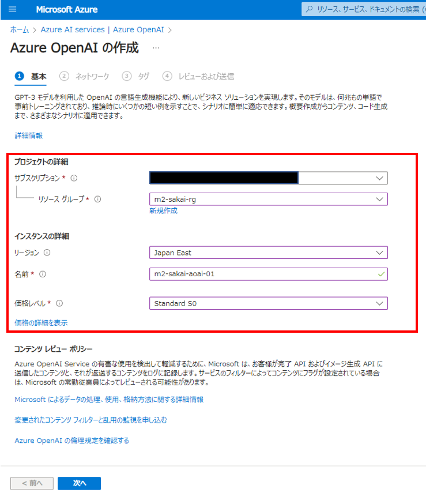Screen dimensions: 426x504
Task: Open the Azure portal hamburger menu
Action: click(12, 9)
